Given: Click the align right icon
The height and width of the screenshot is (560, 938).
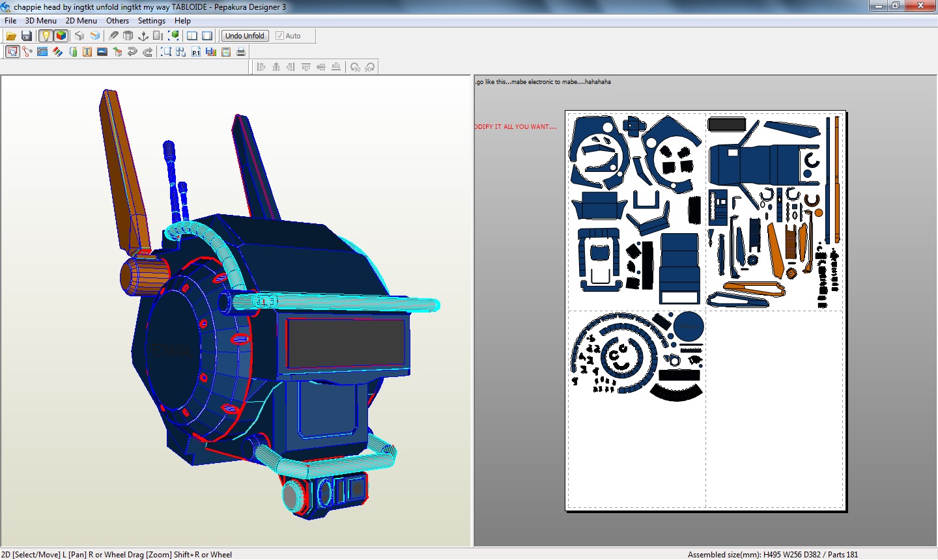Looking at the screenshot, I should 291,66.
